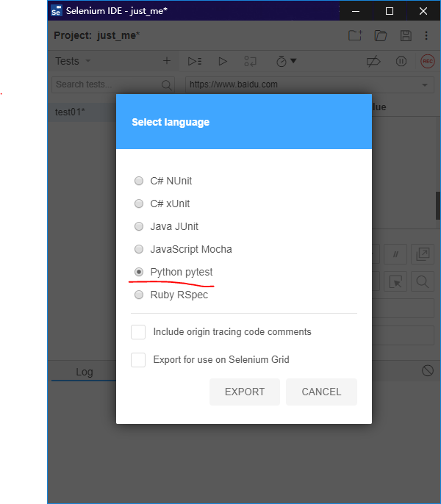Click the commands table scrollbar

tap(438, 206)
